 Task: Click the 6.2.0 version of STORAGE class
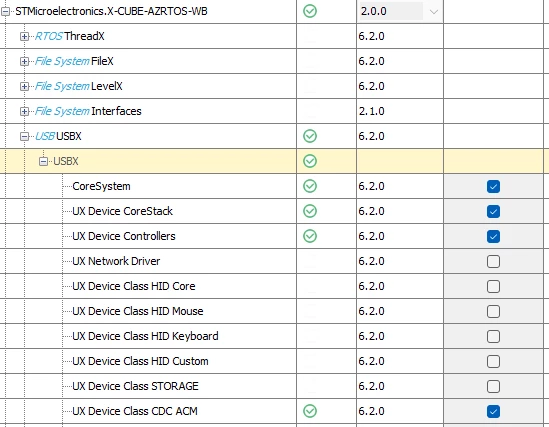coord(371,386)
